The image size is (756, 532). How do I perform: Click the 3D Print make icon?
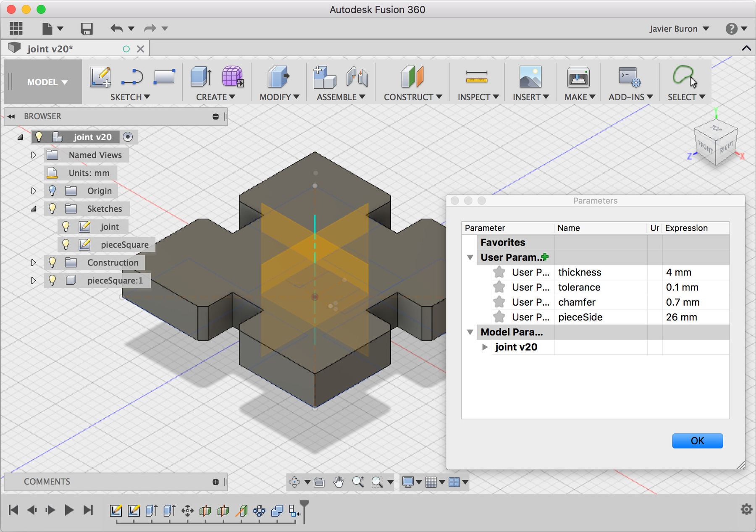[x=579, y=77]
